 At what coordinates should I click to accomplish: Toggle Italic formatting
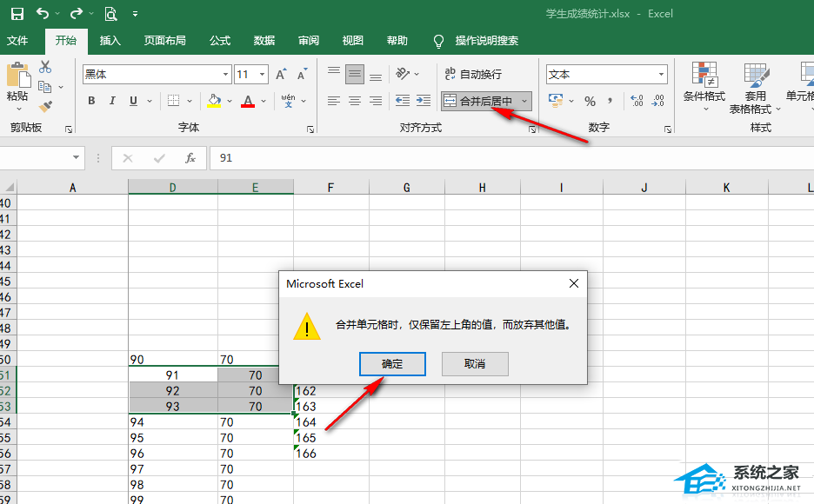(112, 101)
